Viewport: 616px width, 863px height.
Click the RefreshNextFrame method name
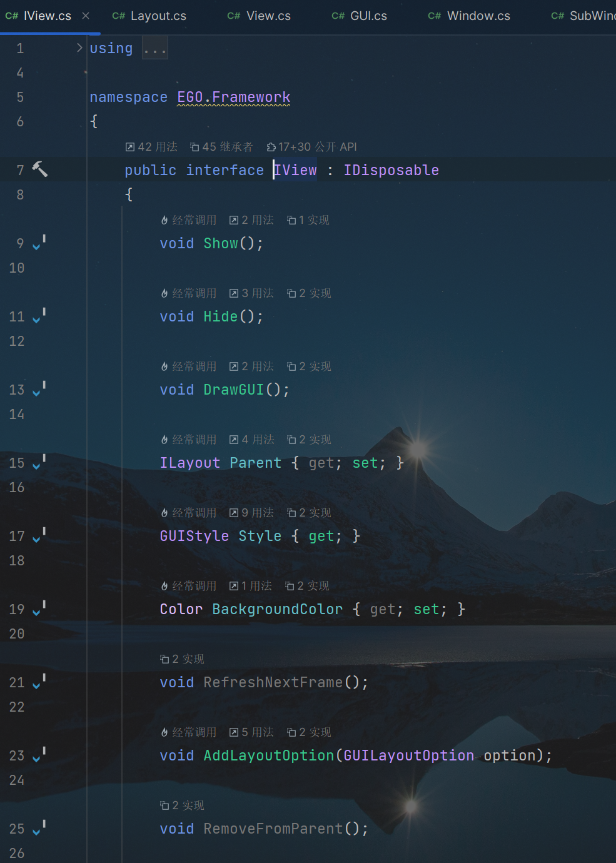273,682
